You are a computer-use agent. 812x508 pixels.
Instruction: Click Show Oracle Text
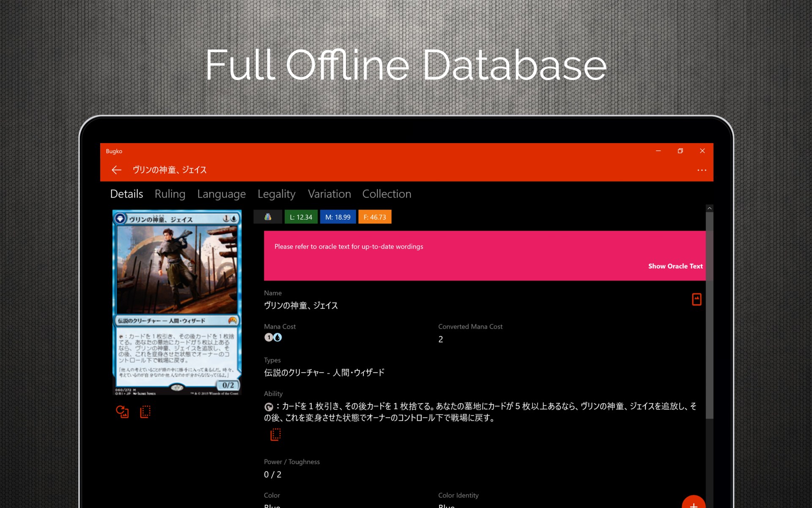tap(675, 266)
